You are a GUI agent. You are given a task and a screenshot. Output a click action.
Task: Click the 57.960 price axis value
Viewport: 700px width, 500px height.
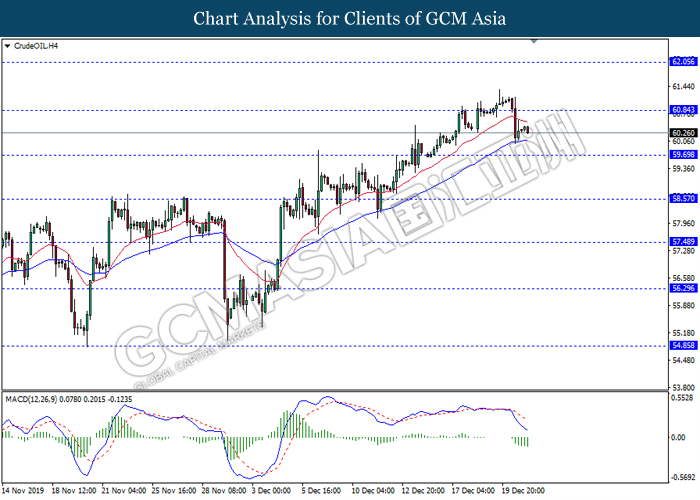coord(683,223)
